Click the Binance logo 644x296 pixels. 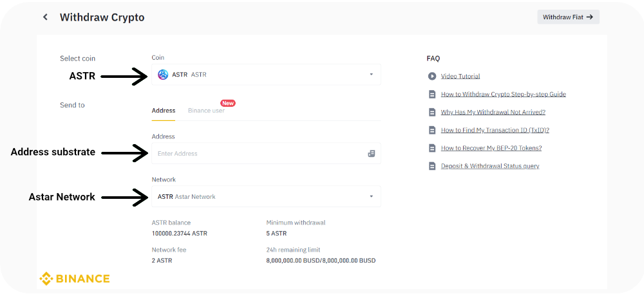[75, 279]
